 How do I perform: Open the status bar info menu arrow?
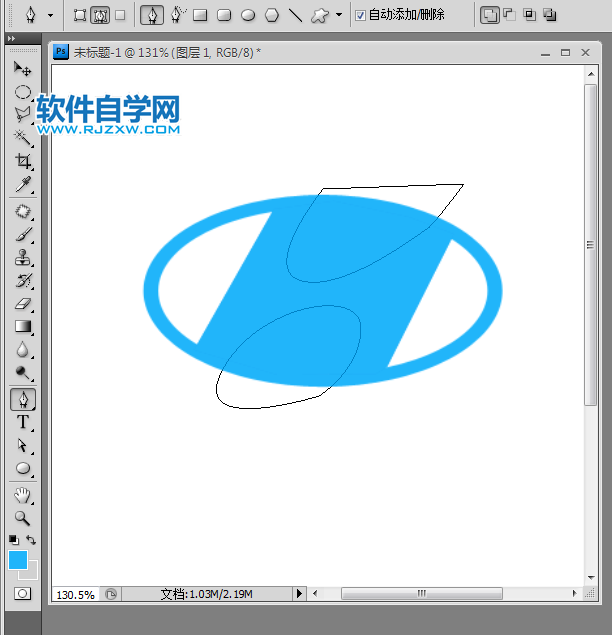[299, 594]
